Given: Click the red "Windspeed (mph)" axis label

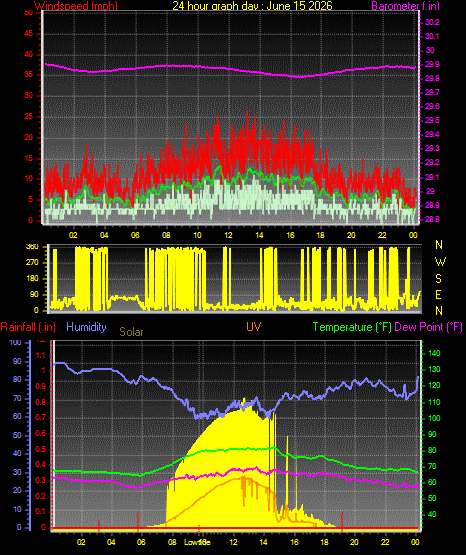Looking at the screenshot, I should (x=76, y=6).
